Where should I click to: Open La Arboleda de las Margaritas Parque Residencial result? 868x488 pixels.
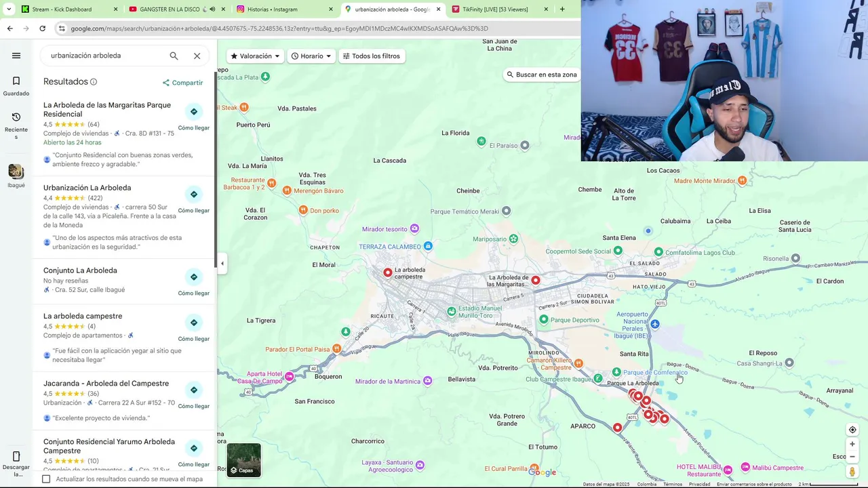coord(107,109)
